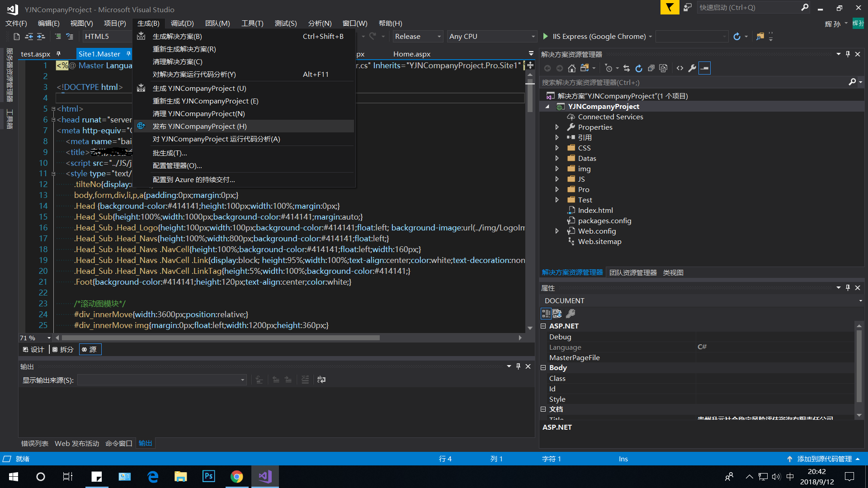Open the Team Explorer tab

633,273
